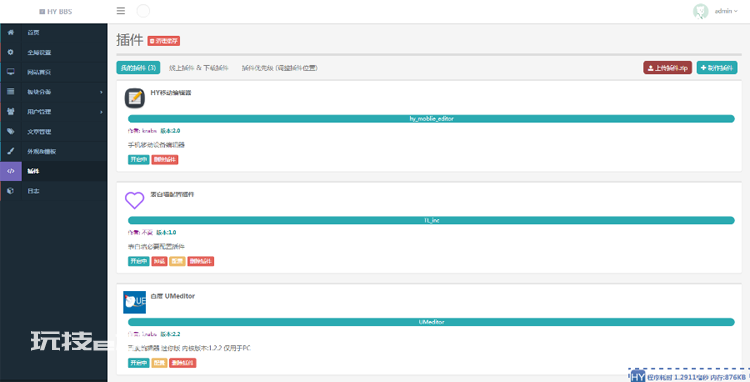Viewport: 750px width, 382px height.
Task: Open global settings via gear icon
Action: coord(11,52)
